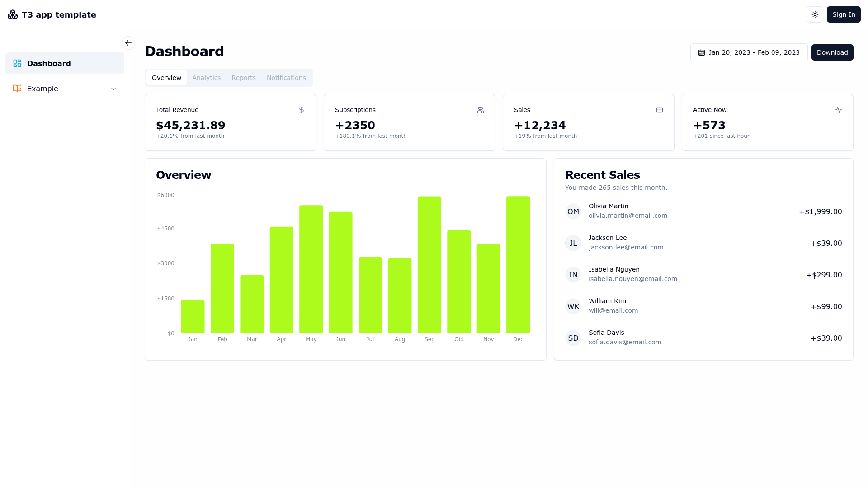Click the dollar sign icon on Total Revenue
Viewport: 868px width, 488px height.
pyautogui.click(x=302, y=110)
